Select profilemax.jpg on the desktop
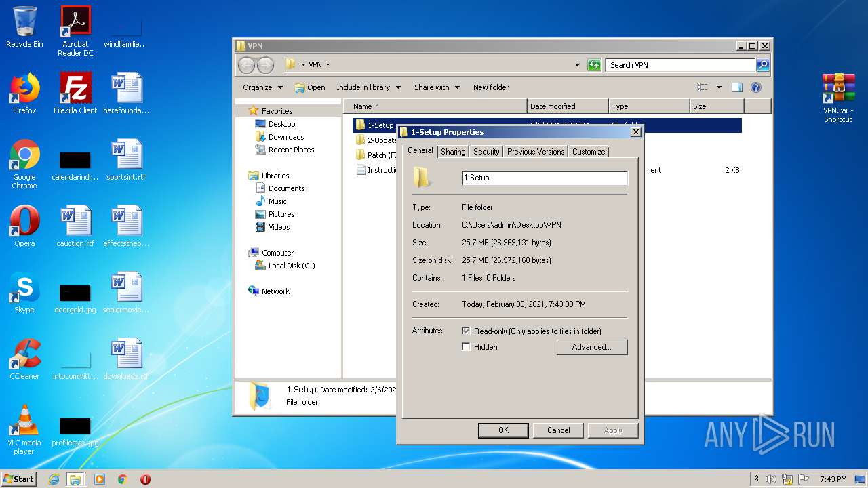The height and width of the screenshot is (488, 868). coord(75,431)
